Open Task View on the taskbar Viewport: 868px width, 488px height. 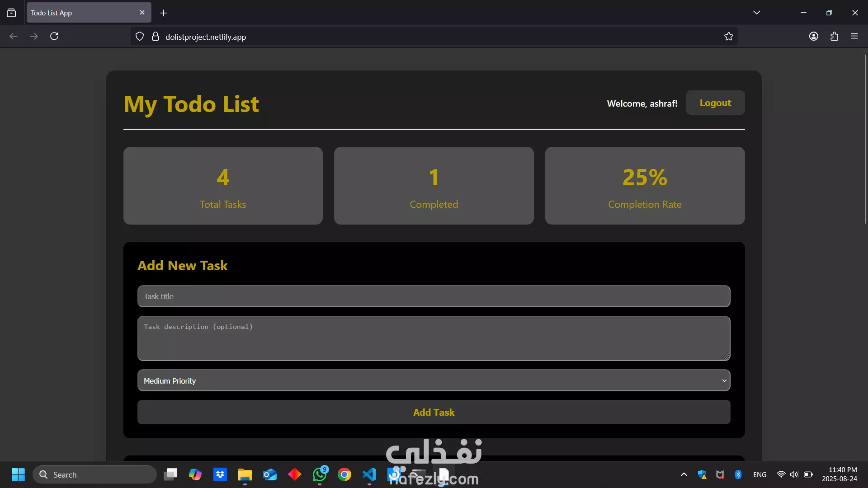click(x=170, y=474)
